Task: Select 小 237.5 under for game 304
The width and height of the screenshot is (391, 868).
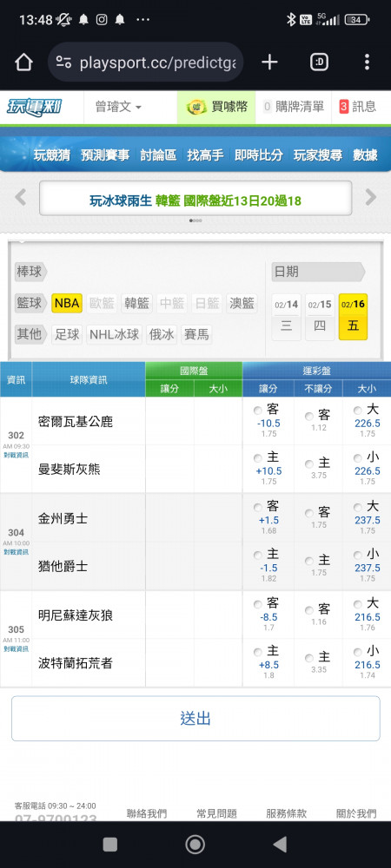Action: 358,556
